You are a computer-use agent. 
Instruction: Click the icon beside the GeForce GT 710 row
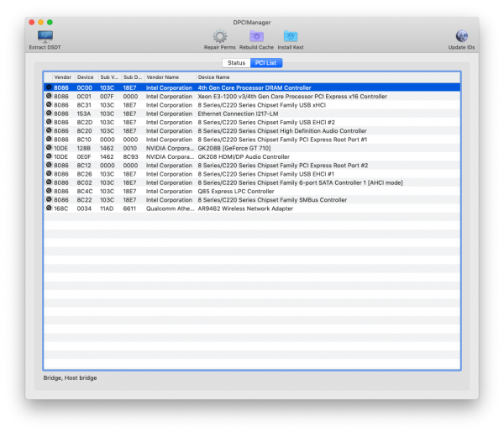[x=48, y=147]
